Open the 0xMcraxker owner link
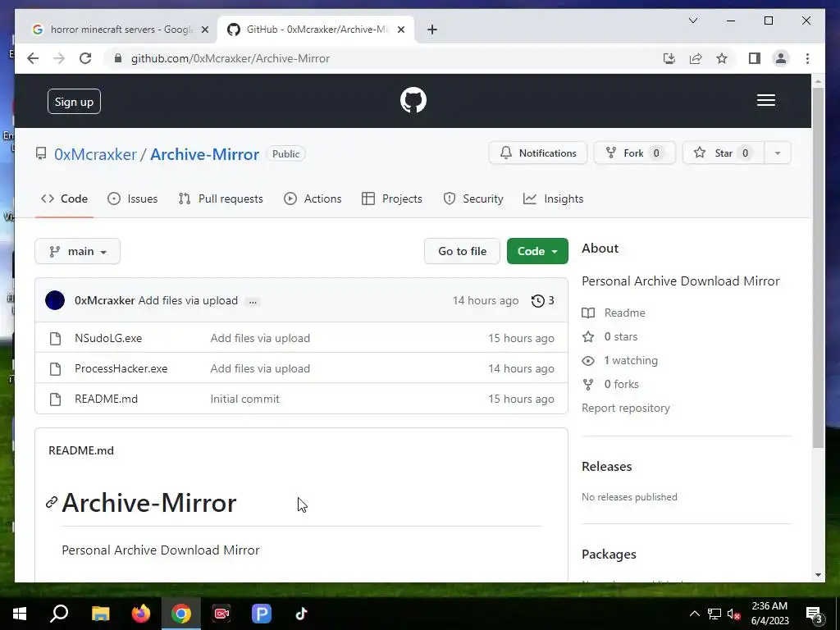Screen dimensions: 840x630 pyautogui.click(x=95, y=154)
